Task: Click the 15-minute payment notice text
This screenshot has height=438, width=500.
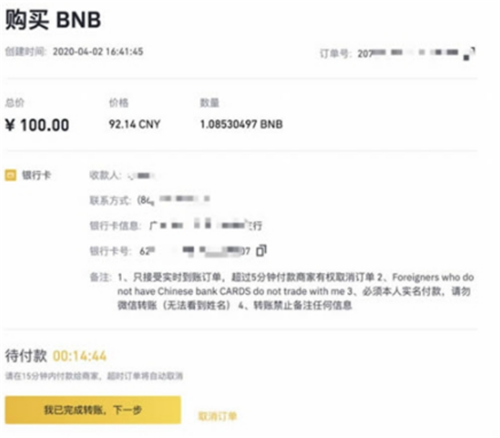Action: [x=94, y=376]
